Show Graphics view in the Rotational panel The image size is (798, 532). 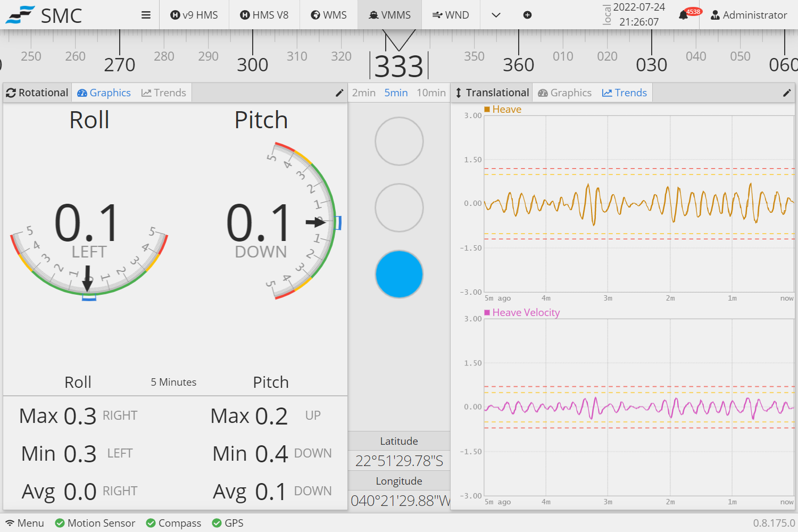[104, 93]
